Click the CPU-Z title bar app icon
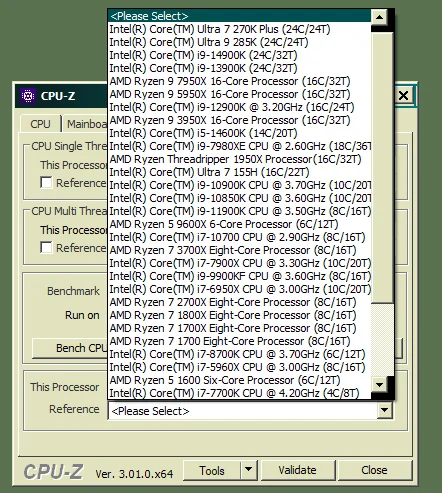Image resolution: width=442 pixels, height=493 pixels. [28, 96]
